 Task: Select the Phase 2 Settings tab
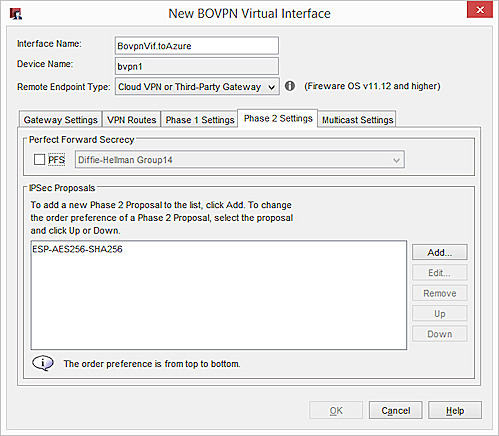[x=278, y=118]
